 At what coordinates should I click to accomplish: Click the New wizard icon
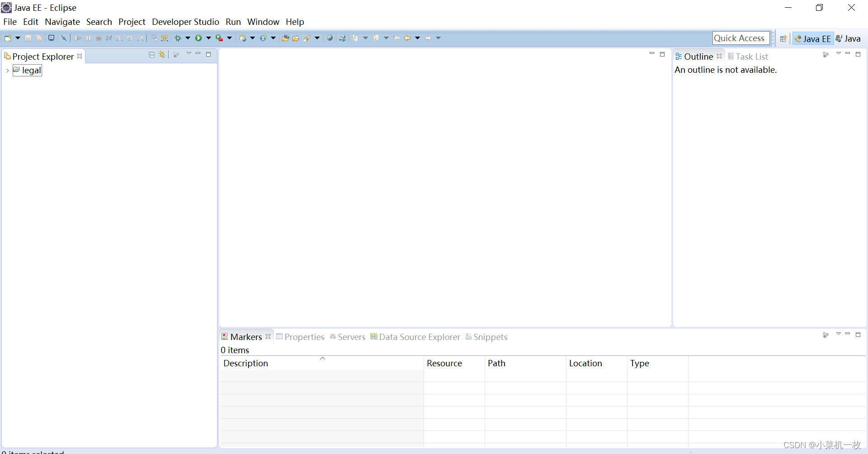(x=8, y=38)
